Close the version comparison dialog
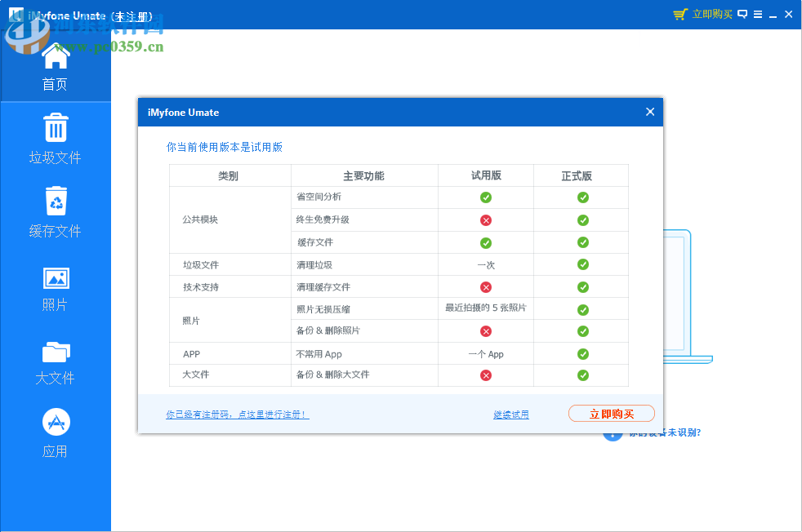The height and width of the screenshot is (532, 802). [x=649, y=112]
